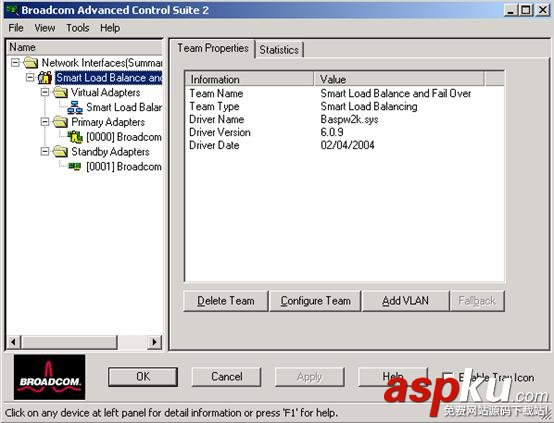Click the Configure Team button
The width and height of the screenshot is (554, 423).
[x=316, y=301]
